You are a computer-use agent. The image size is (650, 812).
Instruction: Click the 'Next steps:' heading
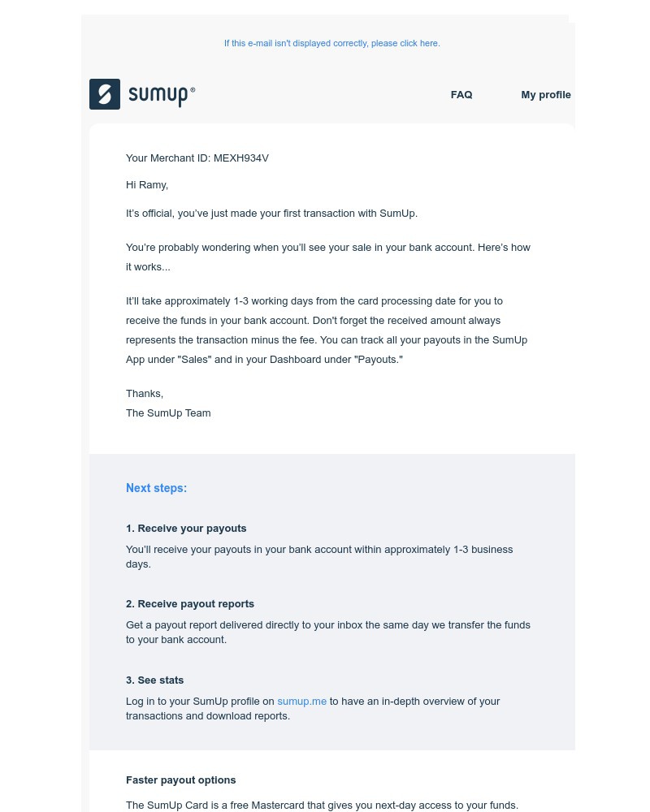coord(156,488)
